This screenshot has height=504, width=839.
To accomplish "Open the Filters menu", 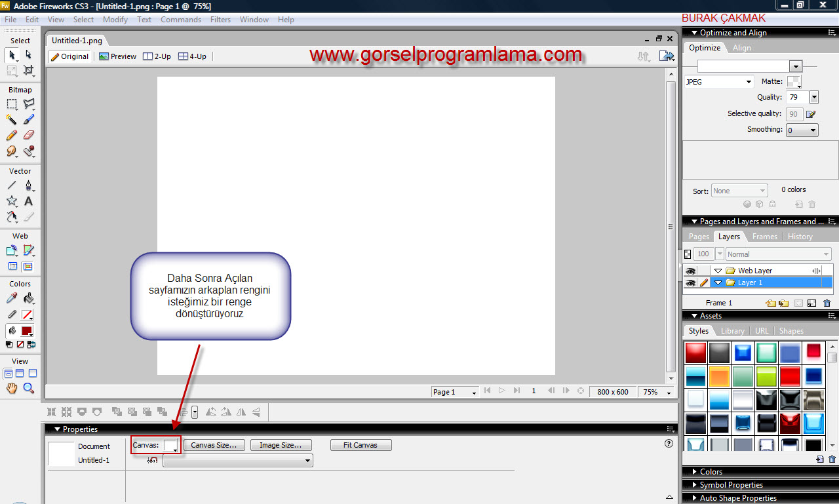I will (x=220, y=20).
